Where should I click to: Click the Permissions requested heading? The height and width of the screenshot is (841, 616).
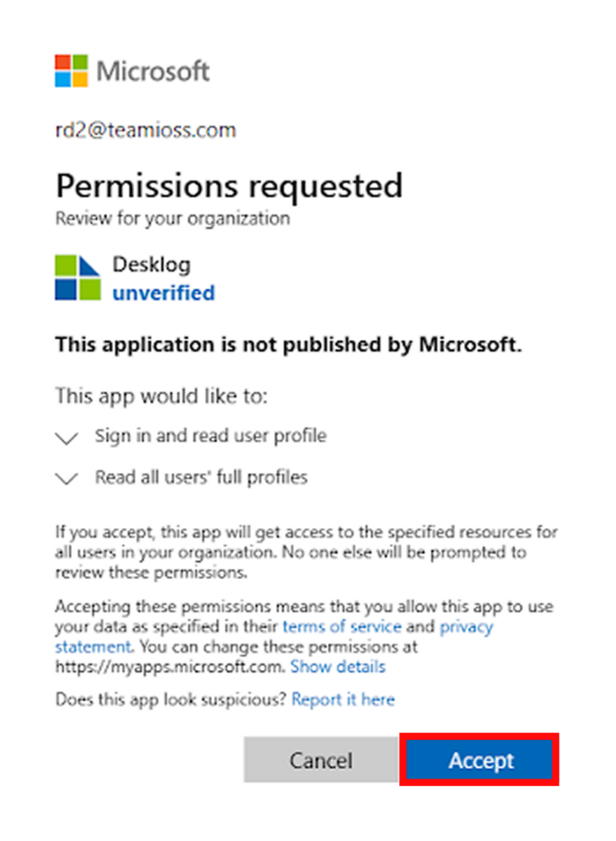(x=229, y=186)
